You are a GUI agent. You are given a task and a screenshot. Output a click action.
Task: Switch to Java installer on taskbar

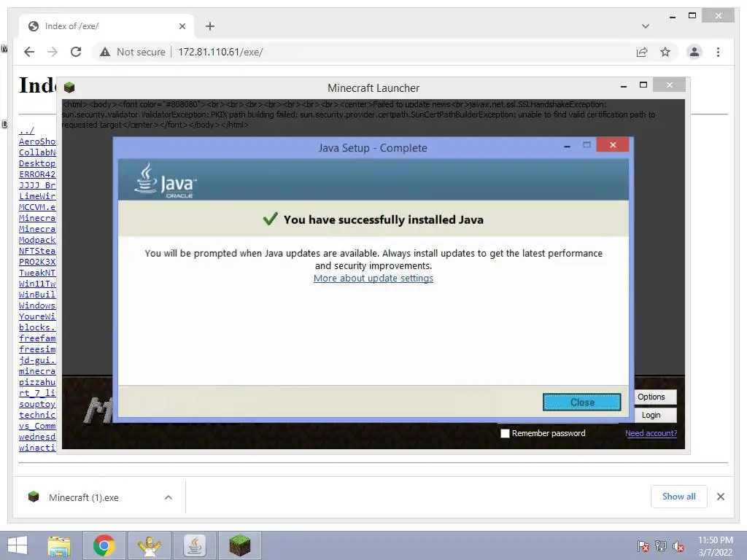pyautogui.click(x=194, y=545)
